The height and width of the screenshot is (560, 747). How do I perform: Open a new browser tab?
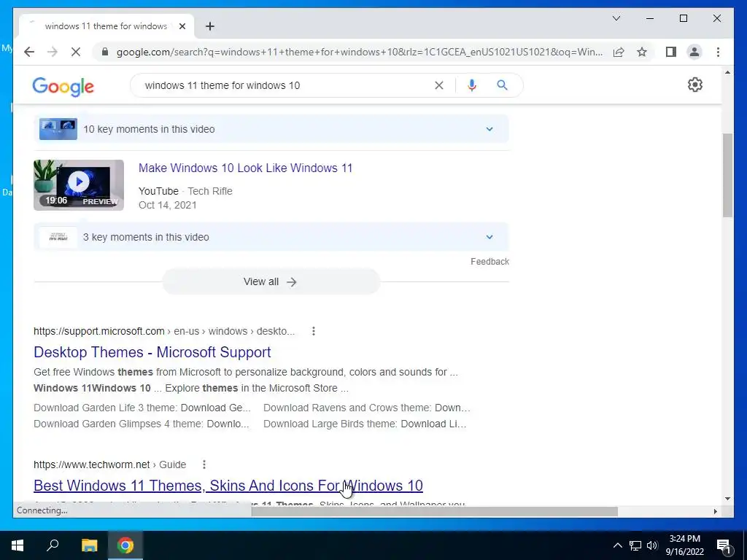(209, 26)
